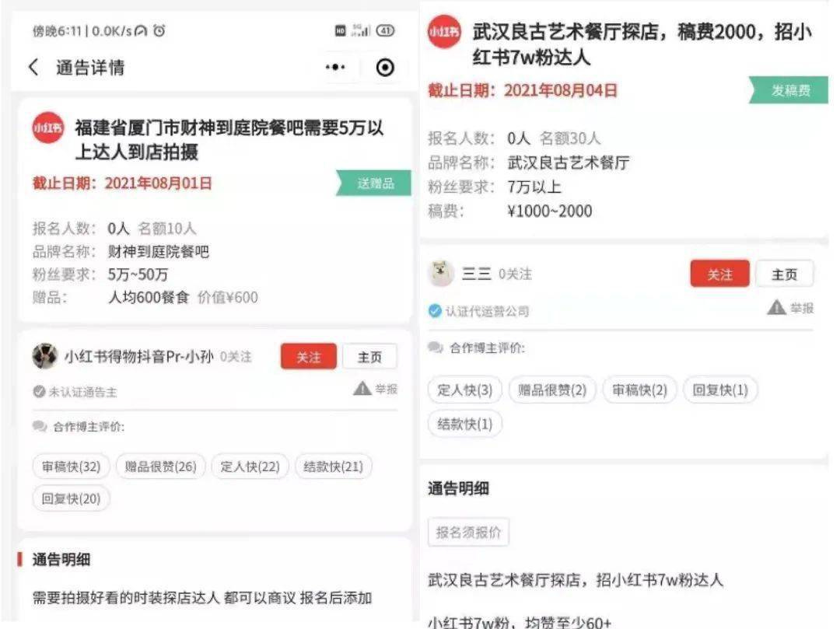Viewport: 840px width, 629px height.
Task: Tap the green 发稿费 ribbon label
Action: 789,90
